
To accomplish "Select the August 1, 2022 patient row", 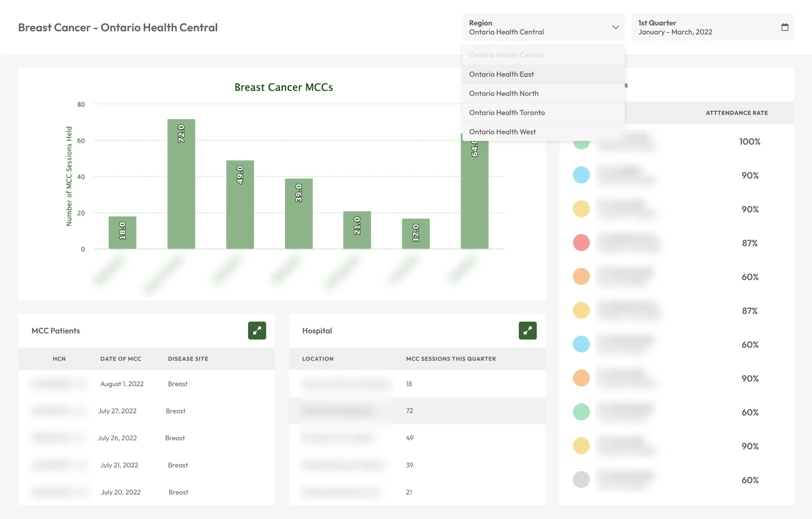I will tap(146, 384).
